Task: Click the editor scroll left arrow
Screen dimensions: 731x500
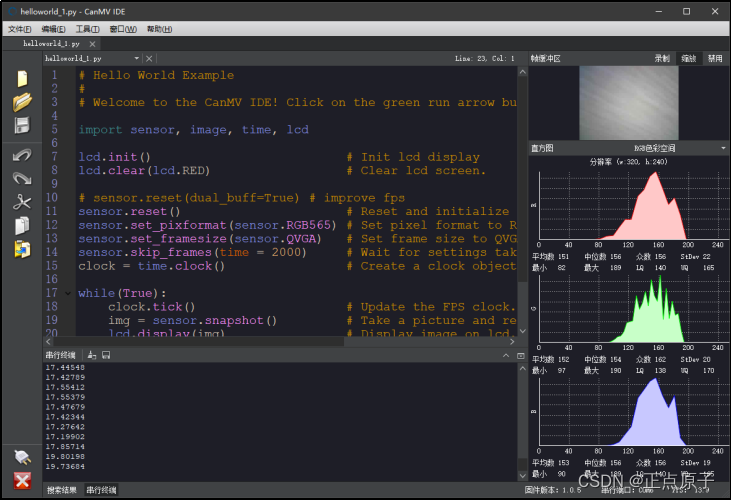Action: [x=48, y=342]
